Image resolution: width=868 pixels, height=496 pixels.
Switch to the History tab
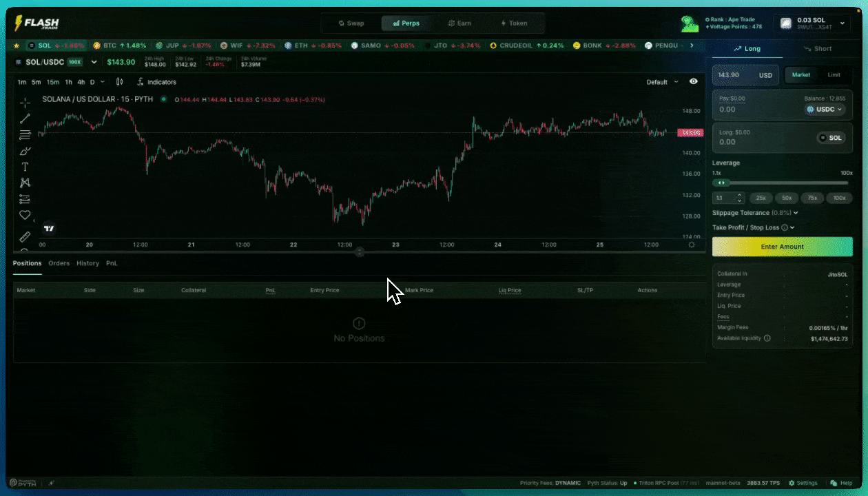coord(87,263)
